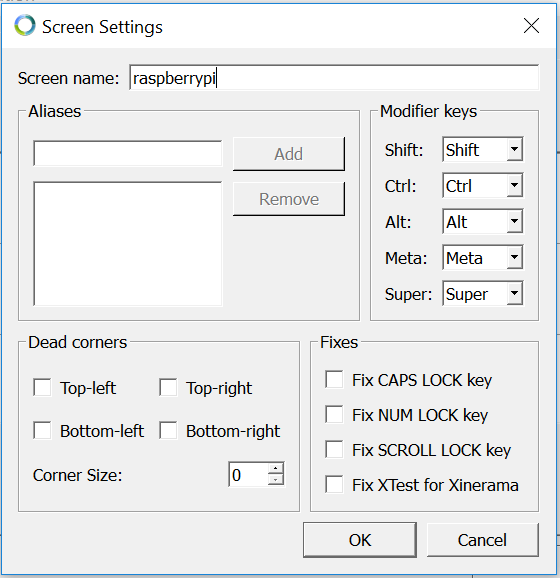This screenshot has width=560, height=578.
Task: Enable the Top-left dead corner checkbox
Action: 42,387
